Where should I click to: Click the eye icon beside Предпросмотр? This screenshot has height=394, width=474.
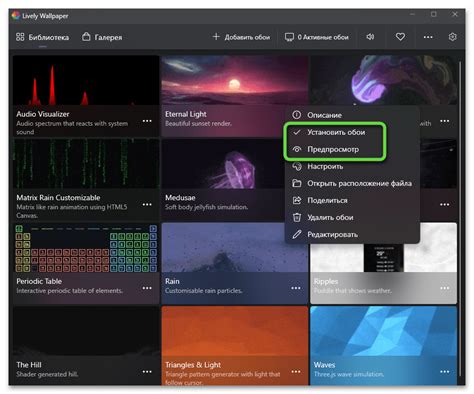(x=296, y=149)
